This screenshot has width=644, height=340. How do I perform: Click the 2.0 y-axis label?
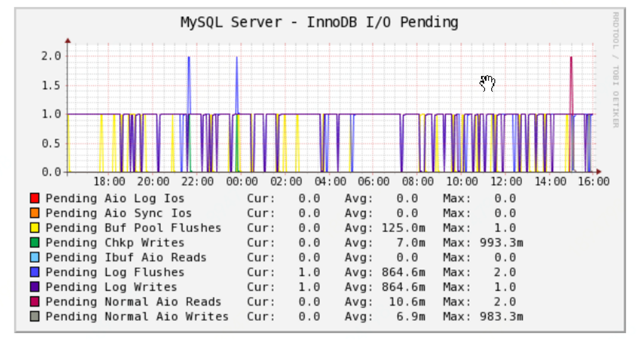(51, 56)
